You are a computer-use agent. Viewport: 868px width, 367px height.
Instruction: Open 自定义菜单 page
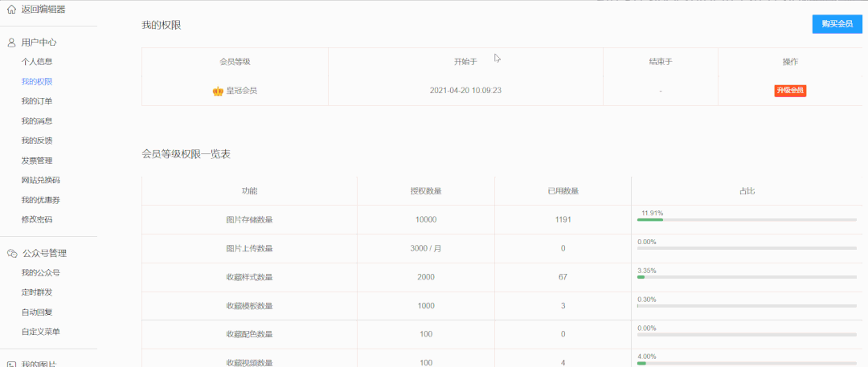click(x=41, y=332)
